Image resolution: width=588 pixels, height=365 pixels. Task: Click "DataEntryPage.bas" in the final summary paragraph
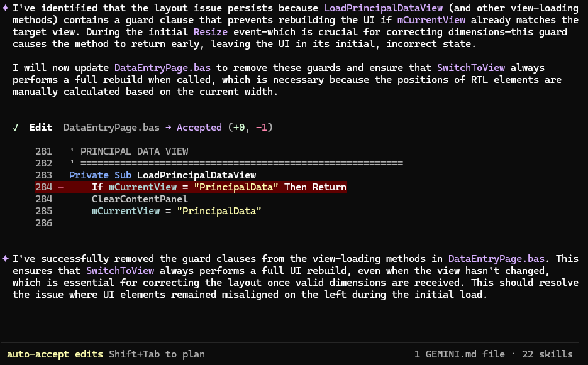[496, 259]
